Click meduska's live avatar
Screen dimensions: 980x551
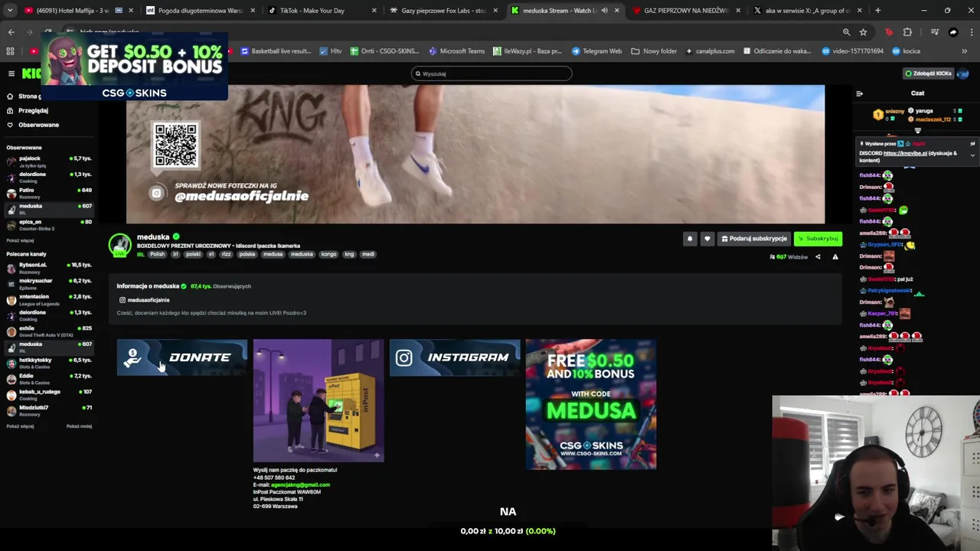119,245
